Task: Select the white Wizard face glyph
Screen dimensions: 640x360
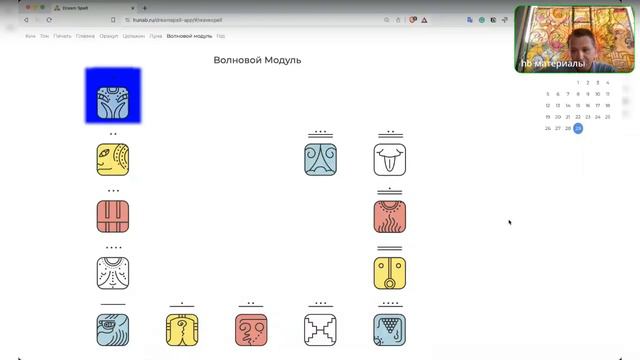Action: click(113, 273)
